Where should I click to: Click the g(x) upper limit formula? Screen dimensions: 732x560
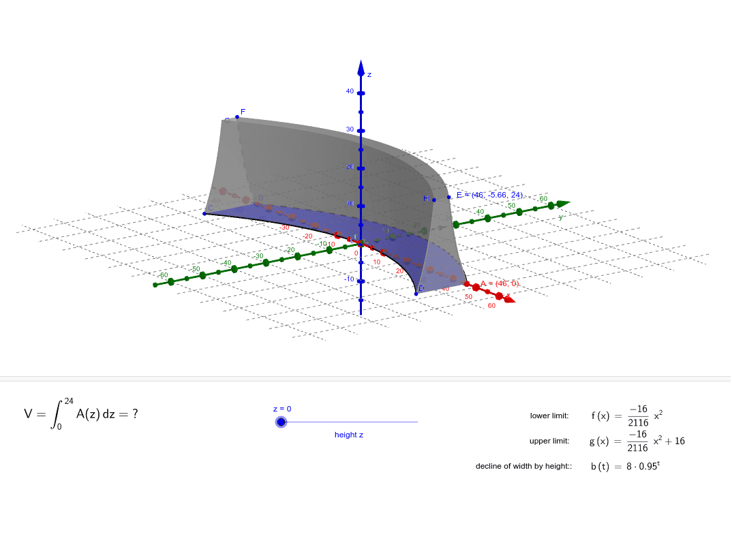(x=637, y=441)
